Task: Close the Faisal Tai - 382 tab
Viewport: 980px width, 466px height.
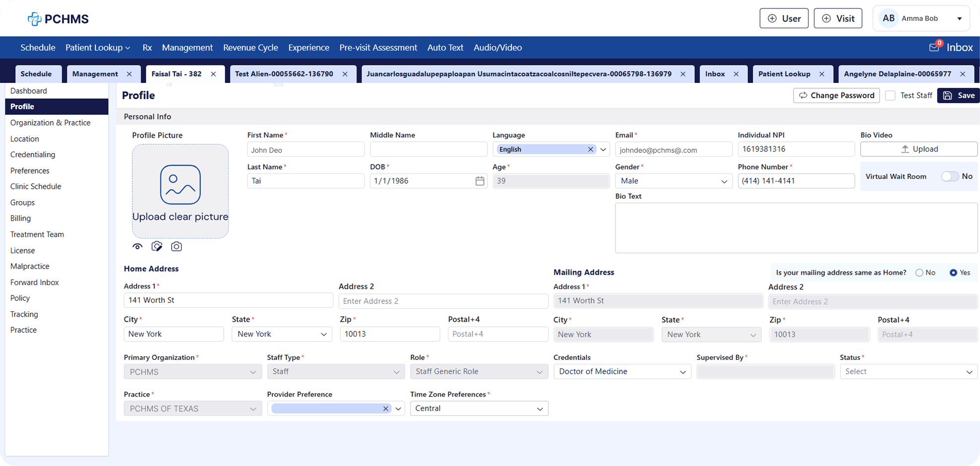Action: 213,74
